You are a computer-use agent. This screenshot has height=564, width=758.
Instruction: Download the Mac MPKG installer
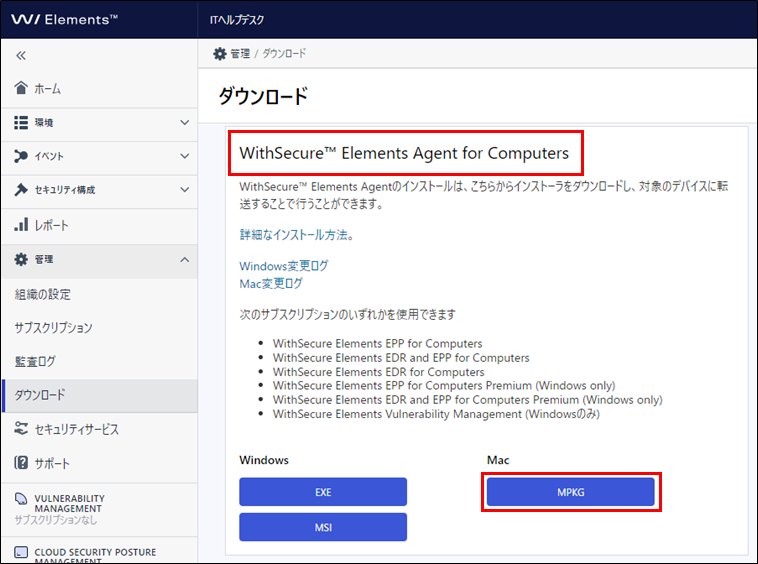pos(570,492)
